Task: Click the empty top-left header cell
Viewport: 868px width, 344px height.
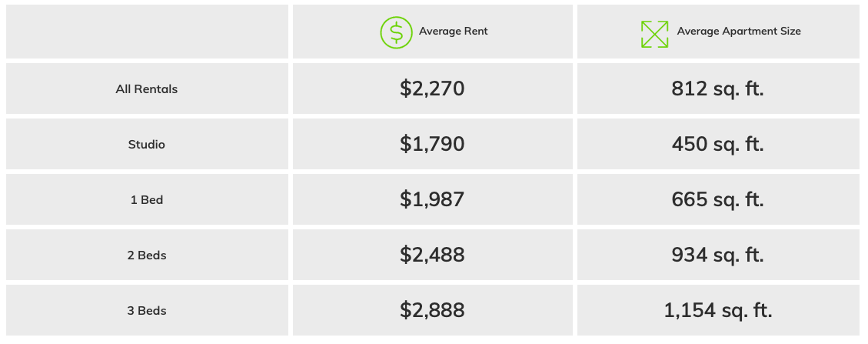Action: (x=146, y=32)
